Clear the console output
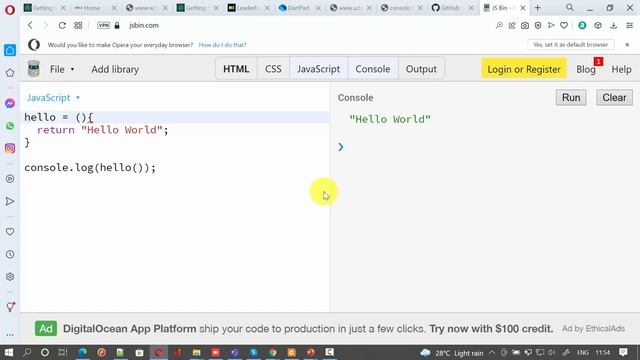Image resolution: width=640 pixels, height=360 pixels. pos(614,98)
